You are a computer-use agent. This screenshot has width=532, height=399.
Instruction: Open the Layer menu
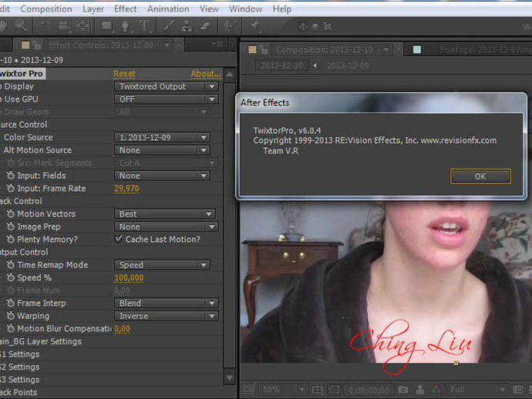point(93,8)
